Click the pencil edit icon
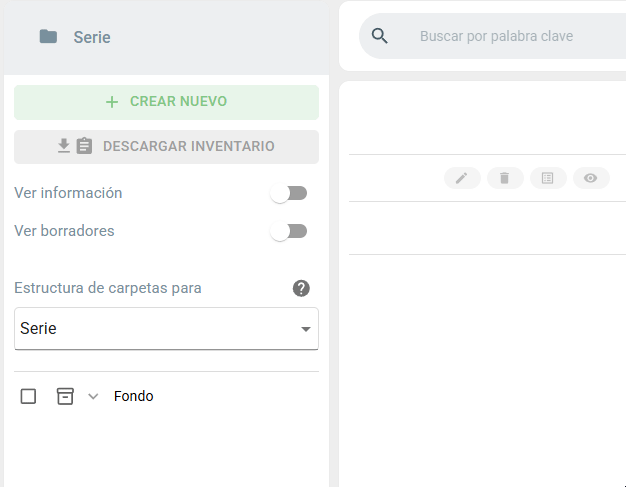This screenshot has width=626, height=487. pos(462,178)
